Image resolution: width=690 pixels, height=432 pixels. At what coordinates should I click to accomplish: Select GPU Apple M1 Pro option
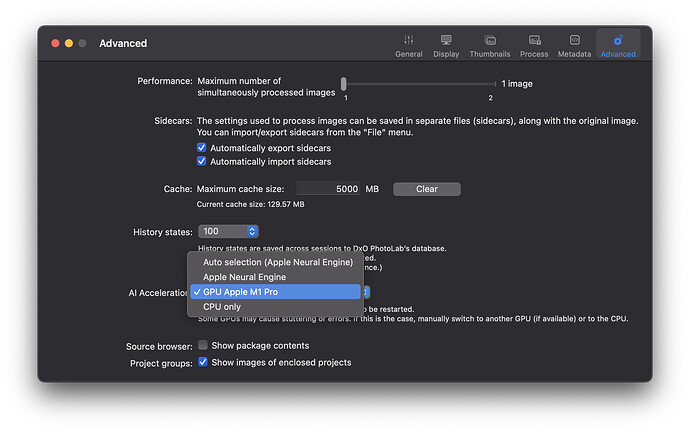[275, 292]
